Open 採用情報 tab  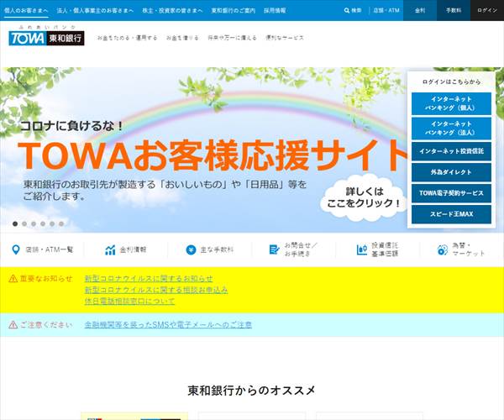[x=275, y=10]
